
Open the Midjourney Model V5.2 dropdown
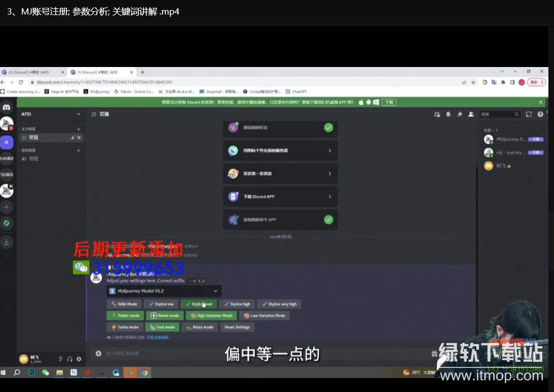click(x=164, y=291)
